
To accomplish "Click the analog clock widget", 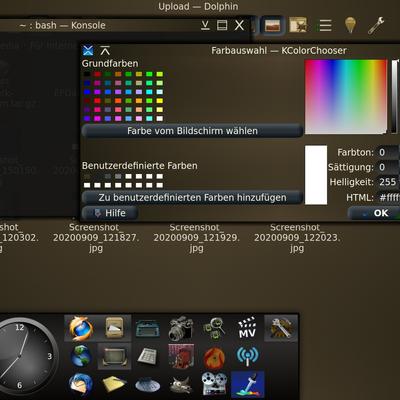I will pos(21,357).
